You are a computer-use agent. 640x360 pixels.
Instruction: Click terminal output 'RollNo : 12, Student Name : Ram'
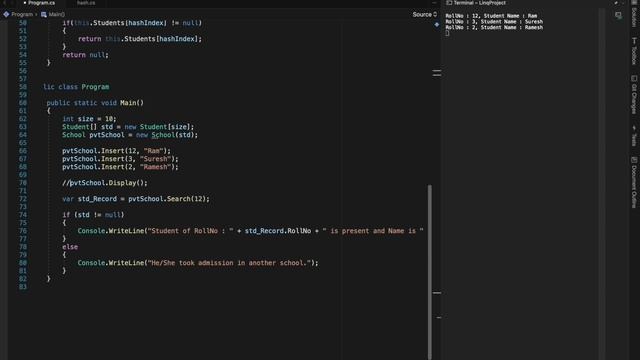pyautogui.click(x=491, y=16)
